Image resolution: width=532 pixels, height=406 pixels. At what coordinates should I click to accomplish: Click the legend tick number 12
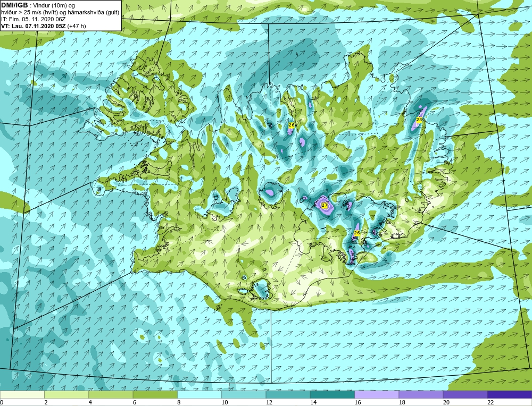[x=269, y=402]
